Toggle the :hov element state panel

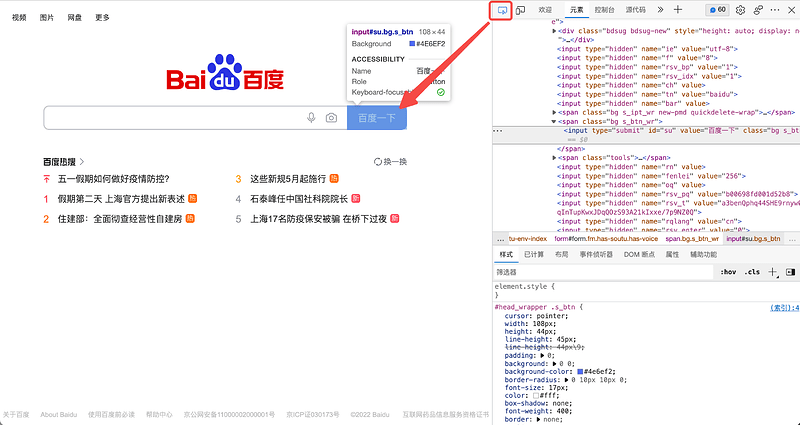[x=728, y=272]
